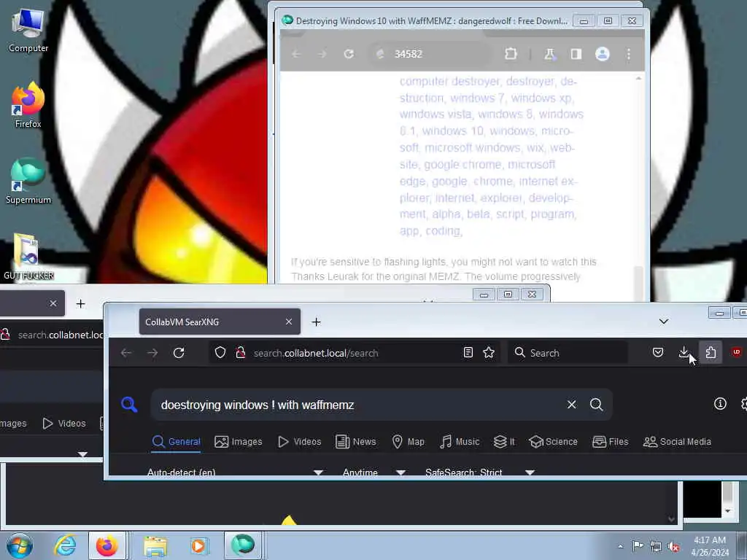The image size is (747, 560).
Task: Click the Supermium address bar showing 34582
Action: point(431,54)
